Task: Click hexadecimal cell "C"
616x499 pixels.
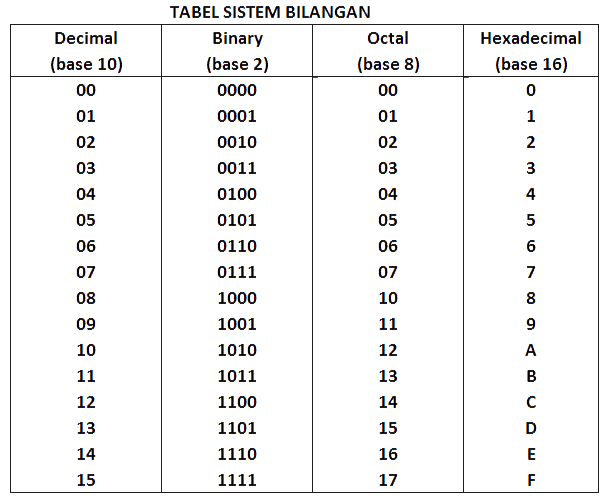Action: (531, 402)
